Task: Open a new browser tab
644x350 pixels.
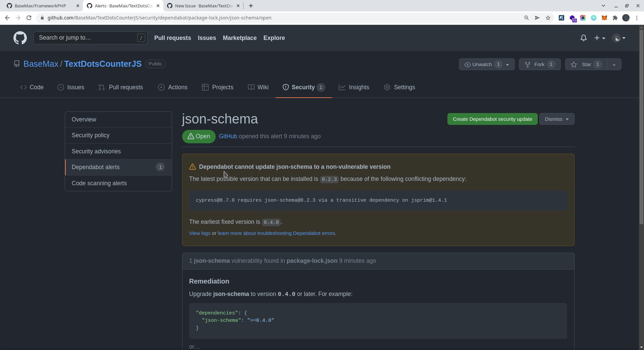Action: tap(251, 6)
